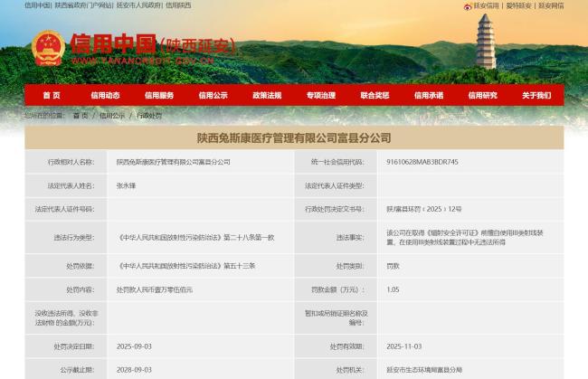The image size is (588, 379).
Task: Click the 行政相对人名称 field label
Action: 71,162
